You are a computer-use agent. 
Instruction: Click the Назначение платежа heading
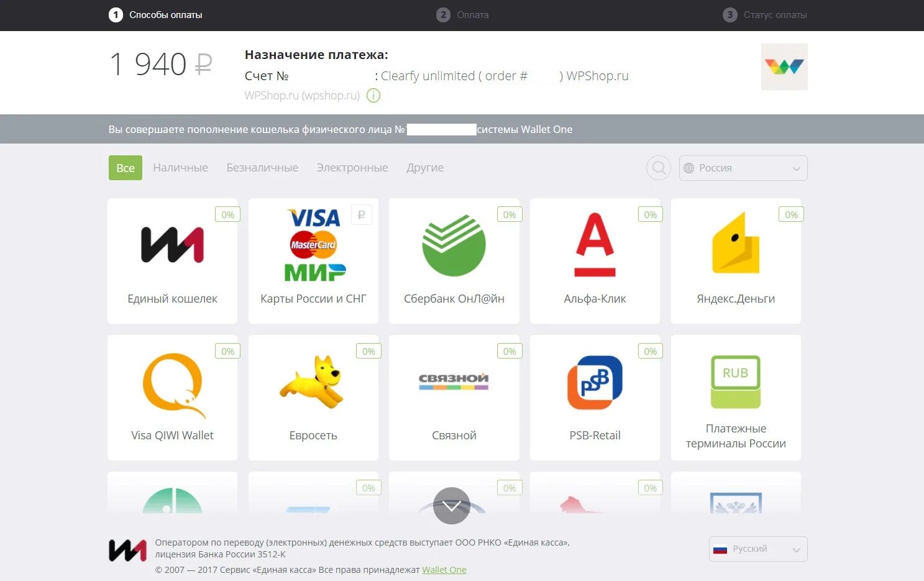[x=316, y=55]
